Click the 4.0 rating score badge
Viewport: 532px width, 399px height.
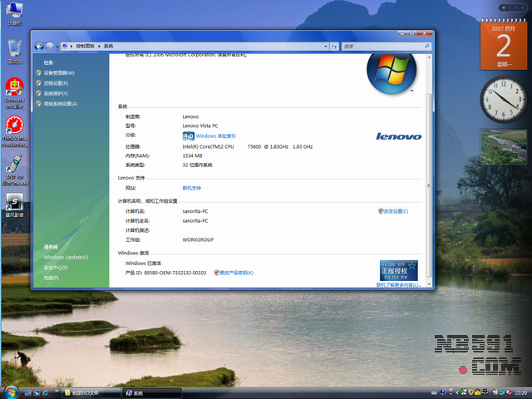tap(188, 135)
